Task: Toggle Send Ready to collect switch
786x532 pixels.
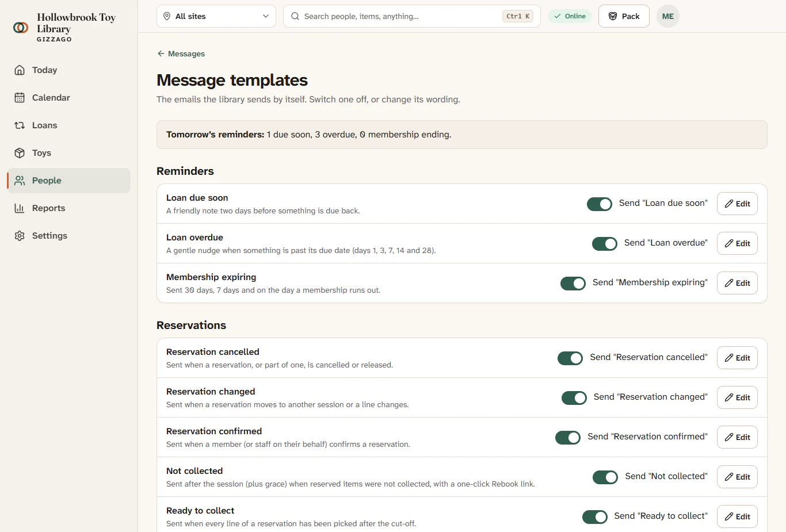Action: pyautogui.click(x=595, y=516)
